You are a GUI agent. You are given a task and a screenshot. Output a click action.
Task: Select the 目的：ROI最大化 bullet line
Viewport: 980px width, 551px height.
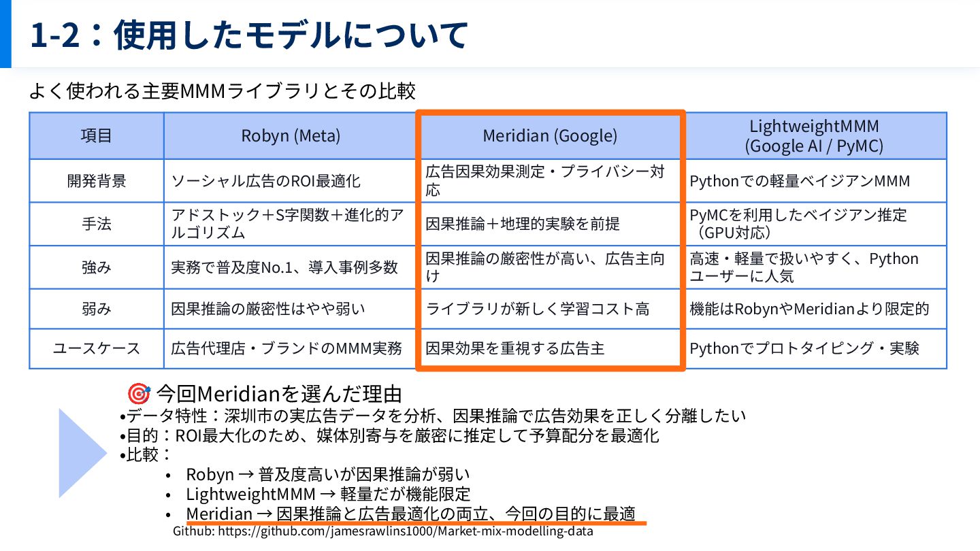(x=389, y=435)
